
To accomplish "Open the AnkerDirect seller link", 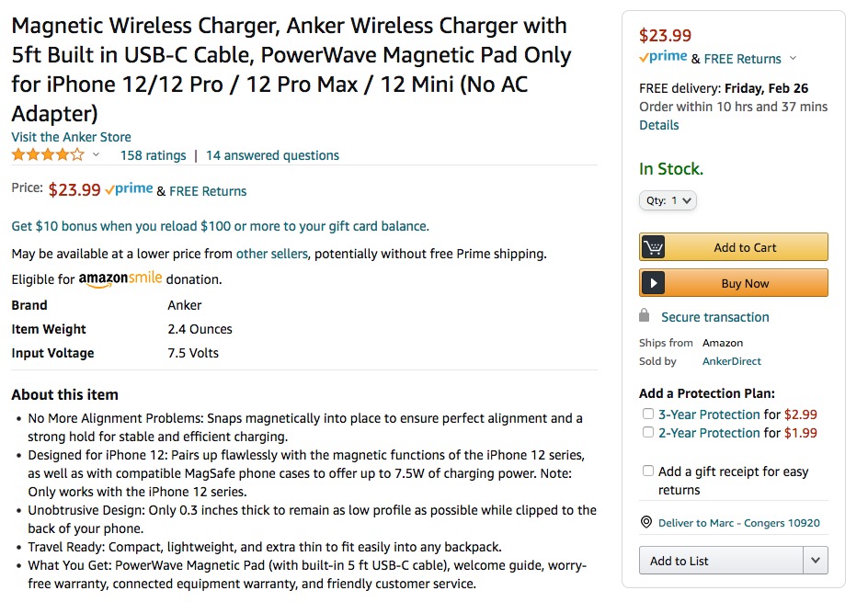I will 731,361.
